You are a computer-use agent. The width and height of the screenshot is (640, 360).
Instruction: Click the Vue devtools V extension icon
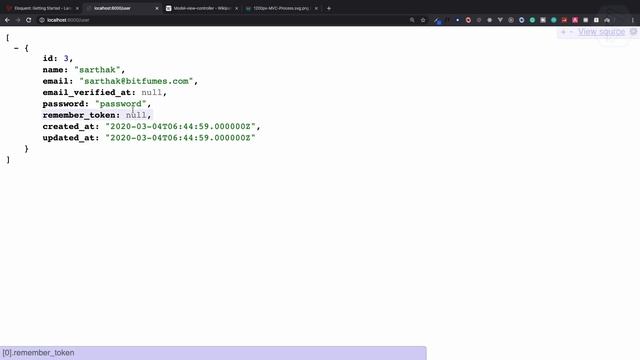pyautogui.click(x=500, y=20)
